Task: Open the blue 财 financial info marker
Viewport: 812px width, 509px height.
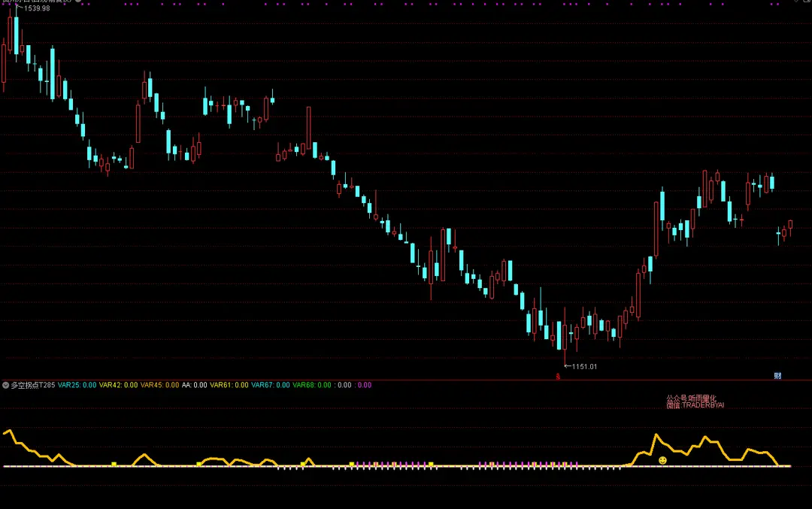Action: (x=777, y=376)
